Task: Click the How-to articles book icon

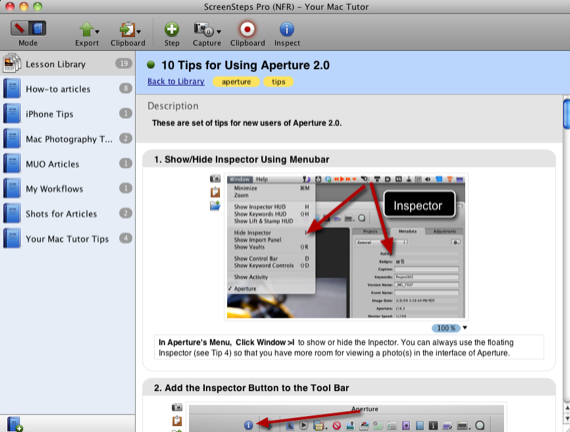Action: 12,89
